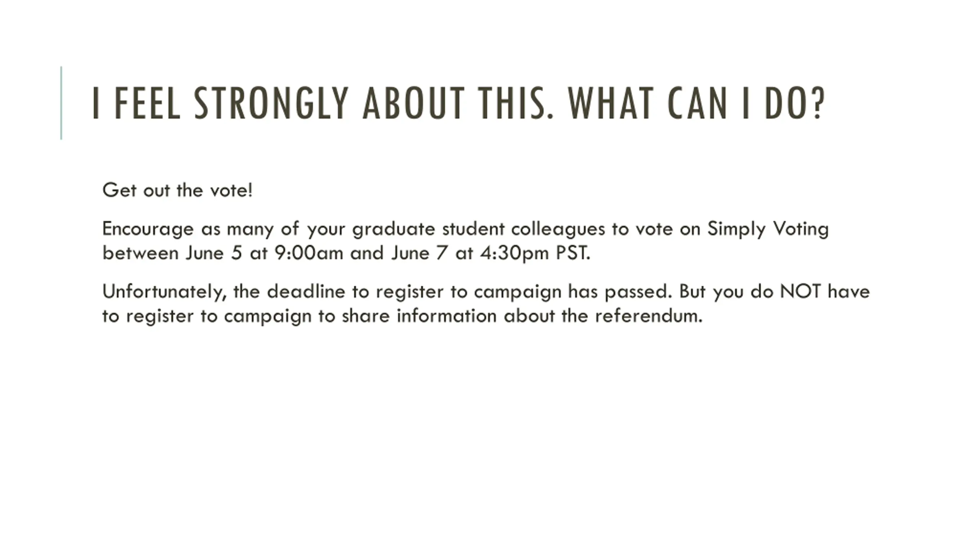Click the 'Get out the vote!' line
Screen dimensions: 980x551
pyautogui.click(x=178, y=190)
